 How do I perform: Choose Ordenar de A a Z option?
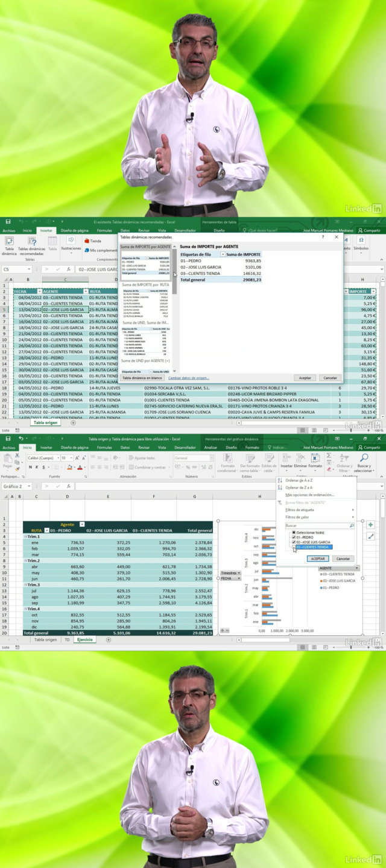click(x=300, y=480)
